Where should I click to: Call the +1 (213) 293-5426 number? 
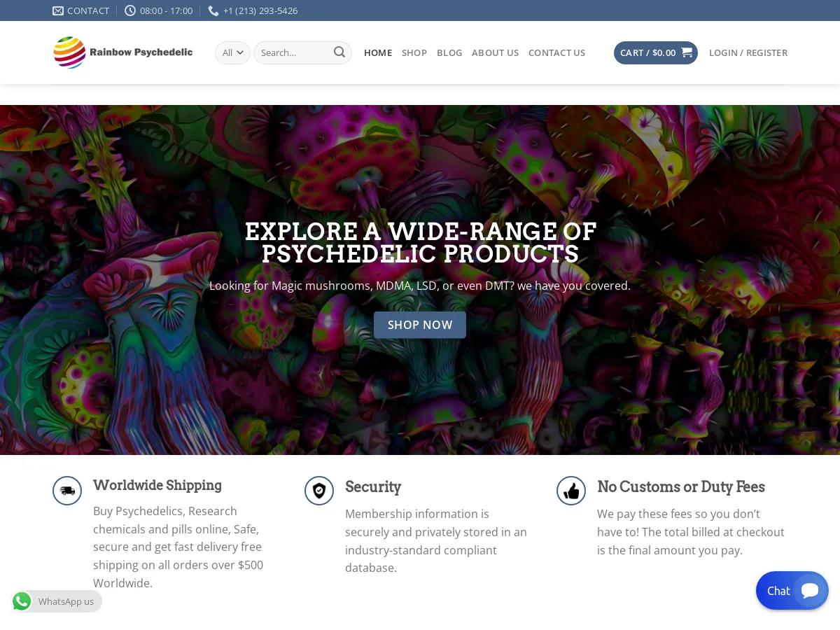[x=260, y=10]
